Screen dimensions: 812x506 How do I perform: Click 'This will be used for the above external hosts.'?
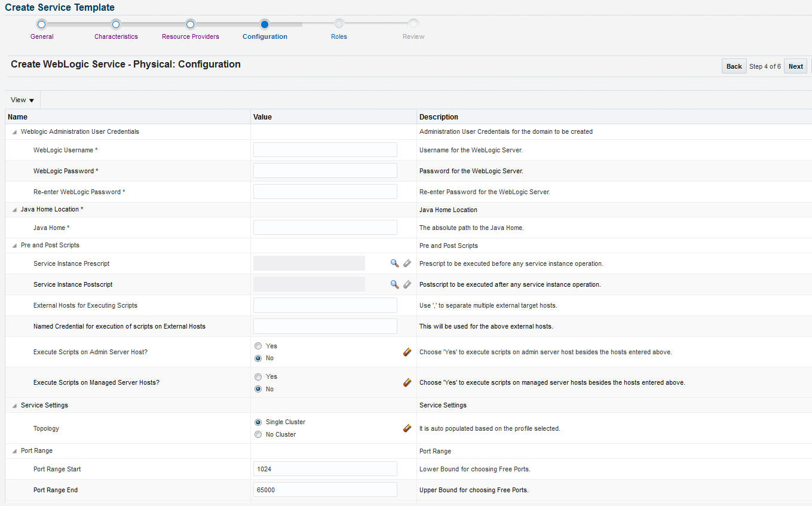tap(486, 327)
